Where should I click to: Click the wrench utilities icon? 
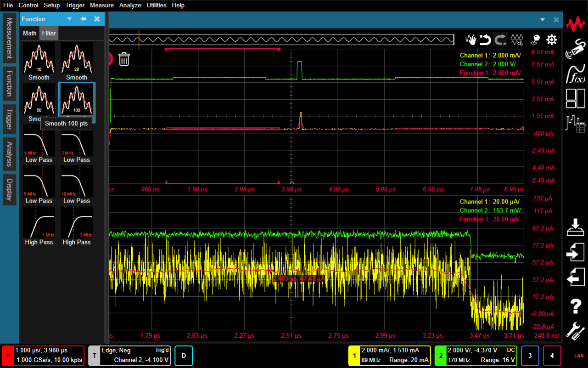pyautogui.click(x=576, y=330)
